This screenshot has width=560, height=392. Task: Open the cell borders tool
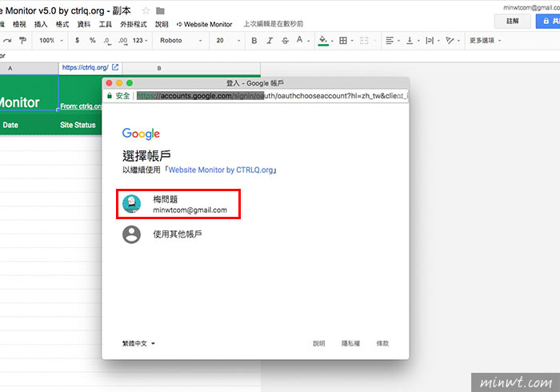(x=343, y=41)
